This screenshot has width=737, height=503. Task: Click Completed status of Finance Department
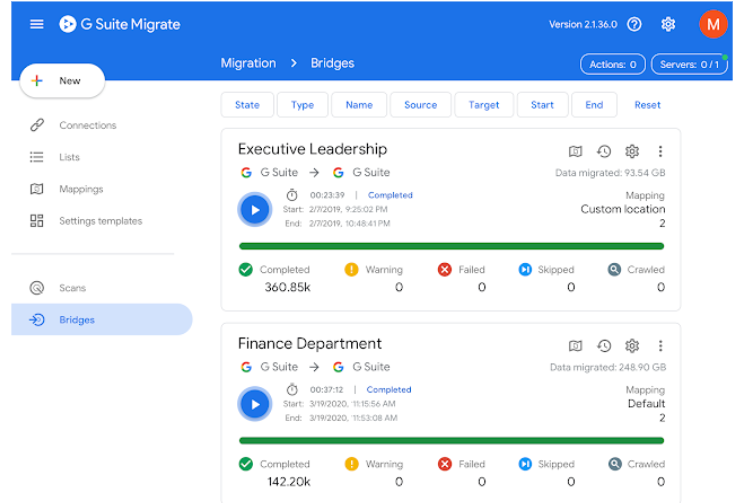point(389,390)
